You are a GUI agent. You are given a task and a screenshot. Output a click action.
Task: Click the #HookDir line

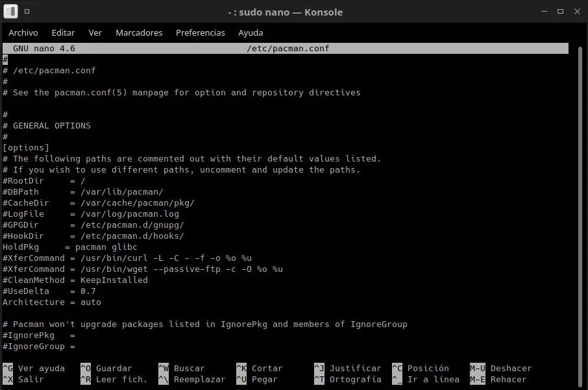tap(93, 236)
